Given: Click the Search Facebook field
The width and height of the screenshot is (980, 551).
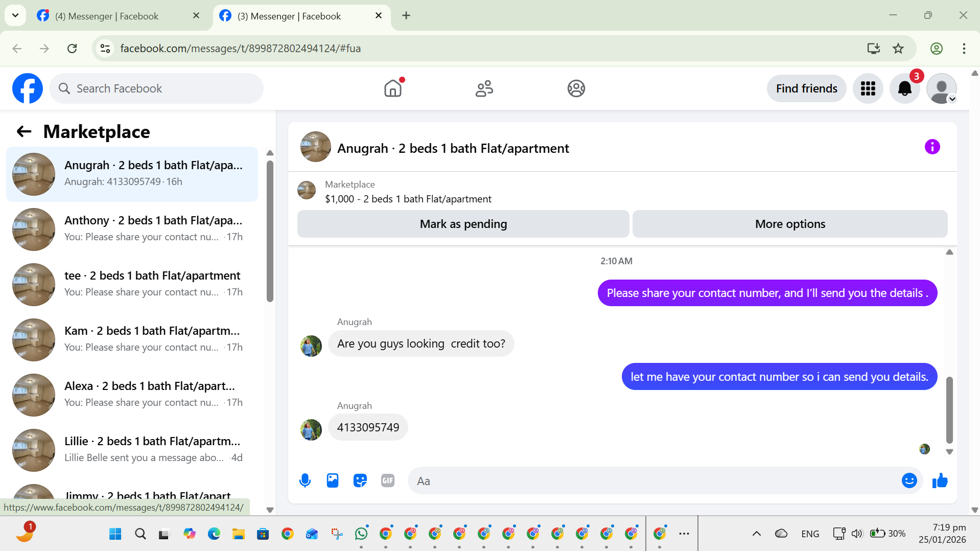Looking at the screenshot, I should pos(156,88).
